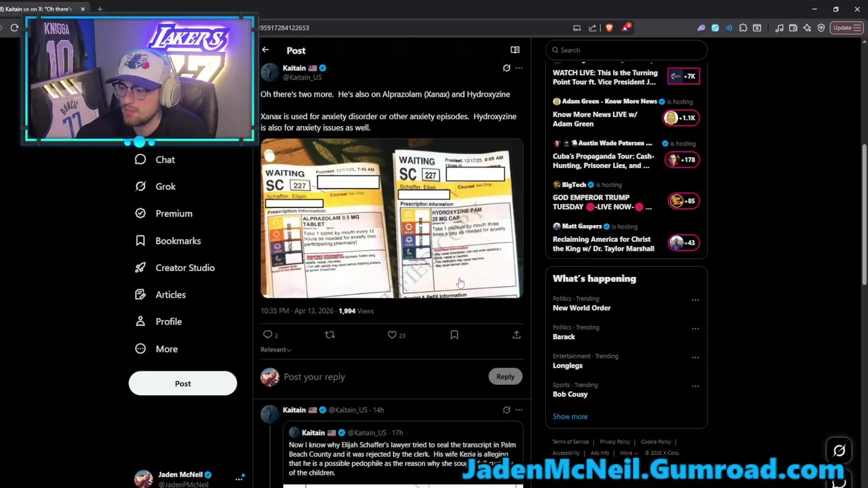Viewport: 868px width, 488px height.
Task: Expand the More menu in sidebar
Action: tap(157, 349)
